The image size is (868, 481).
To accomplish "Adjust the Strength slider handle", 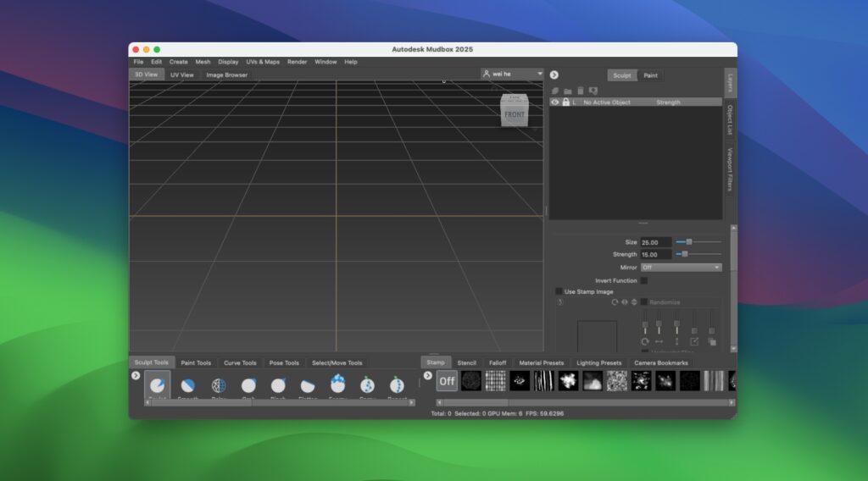I will 685,254.
